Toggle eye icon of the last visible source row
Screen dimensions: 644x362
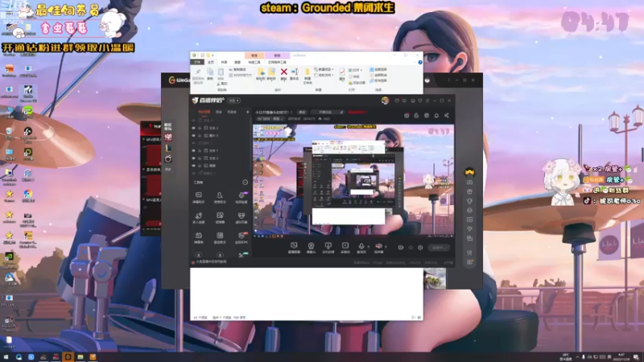click(193, 166)
